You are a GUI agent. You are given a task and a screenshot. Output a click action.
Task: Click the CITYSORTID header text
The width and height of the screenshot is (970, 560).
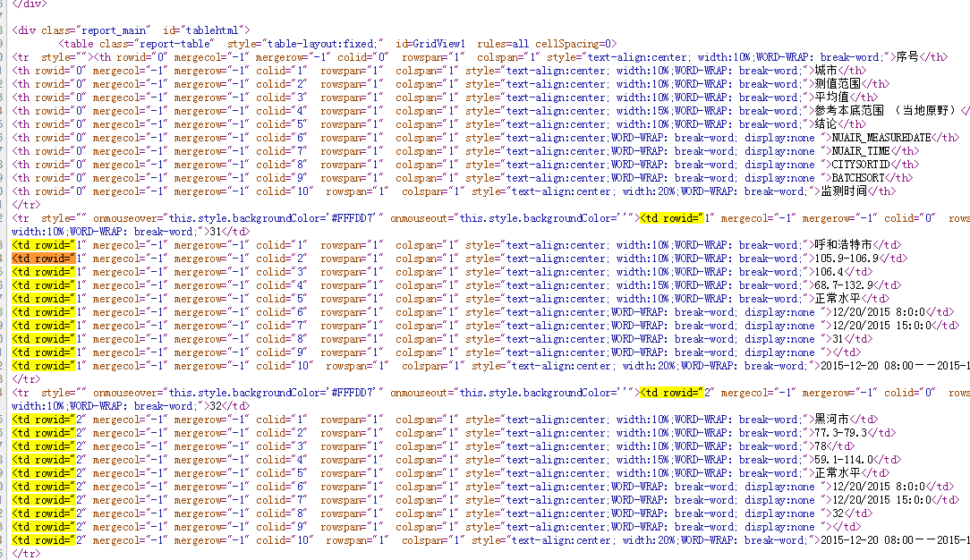(x=861, y=165)
